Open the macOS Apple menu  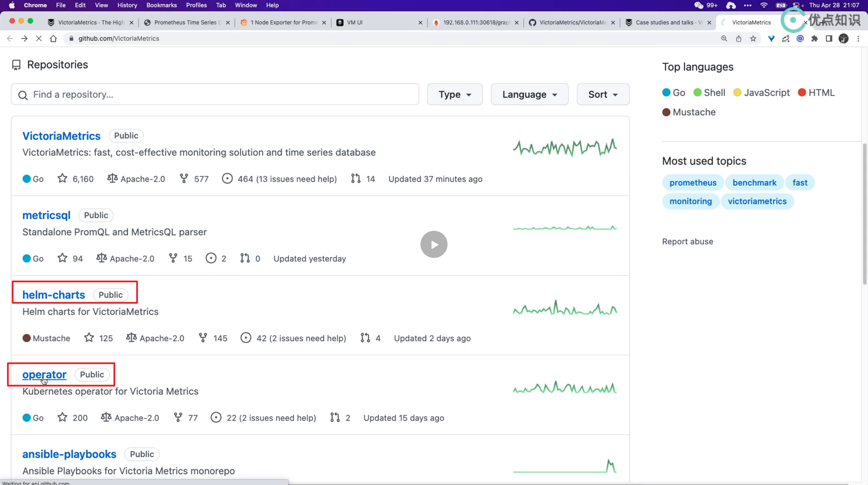tap(12, 5)
